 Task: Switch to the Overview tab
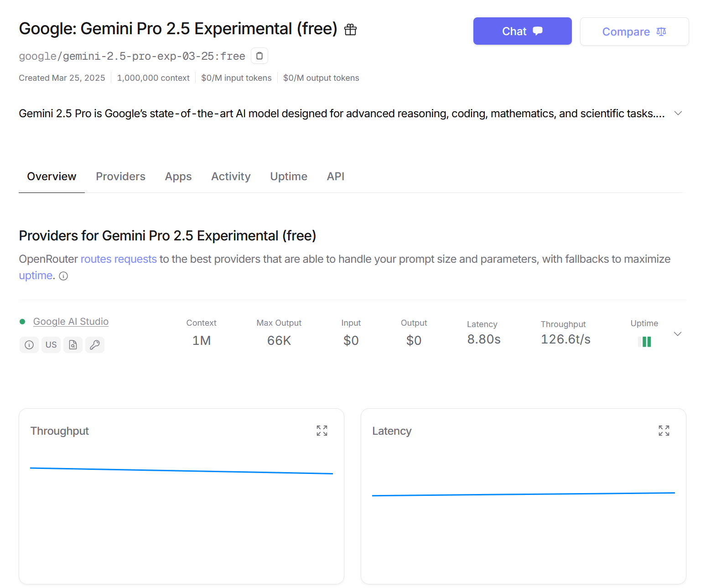pos(52,177)
